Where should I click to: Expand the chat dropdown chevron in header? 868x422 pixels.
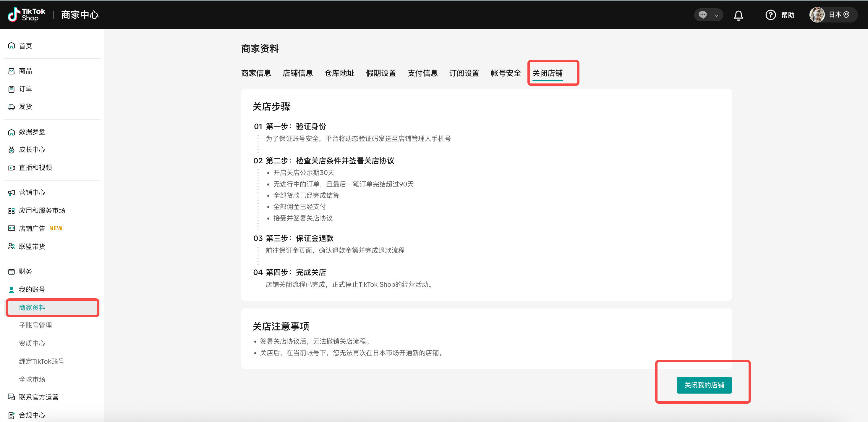716,15
